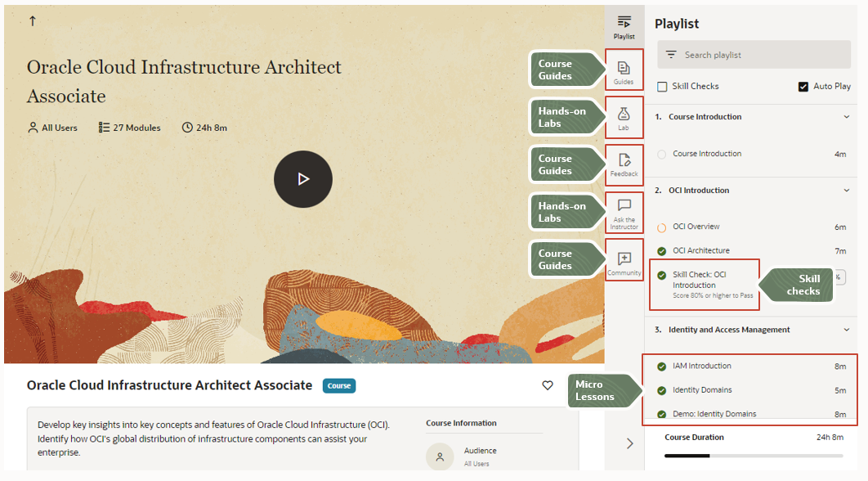
Task: Open the Guides sidebar icon
Action: click(x=624, y=72)
